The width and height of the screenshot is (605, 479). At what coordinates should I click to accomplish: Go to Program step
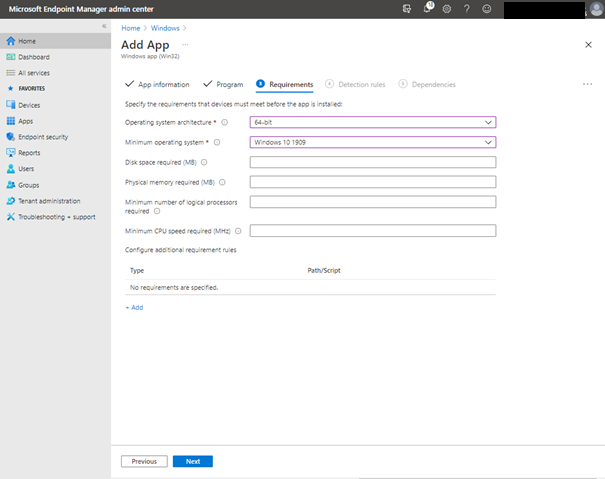click(x=223, y=84)
